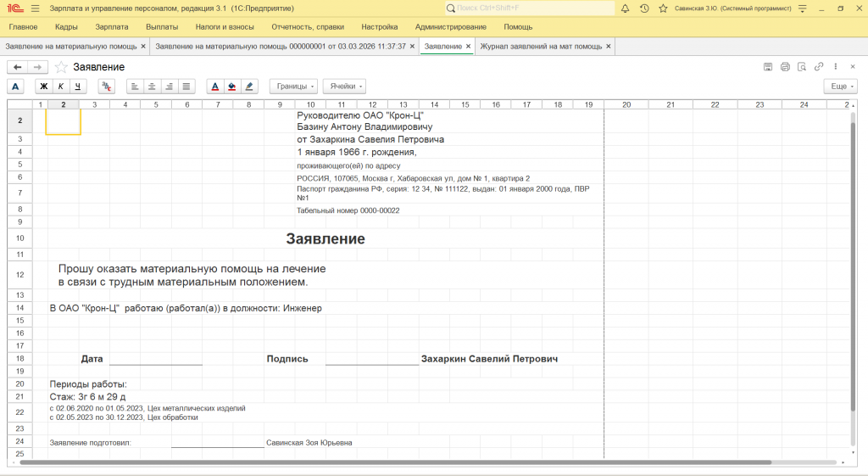Switch to the Журнал заявлений на мат помощь tab
The width and height of the screenshot is (868, 476).
pos(541,46)
